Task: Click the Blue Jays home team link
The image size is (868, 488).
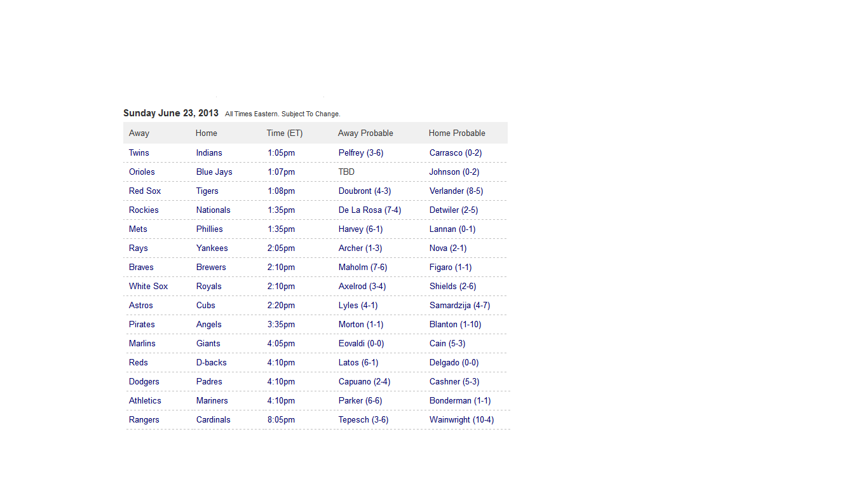Action: (x=214, y=172)
